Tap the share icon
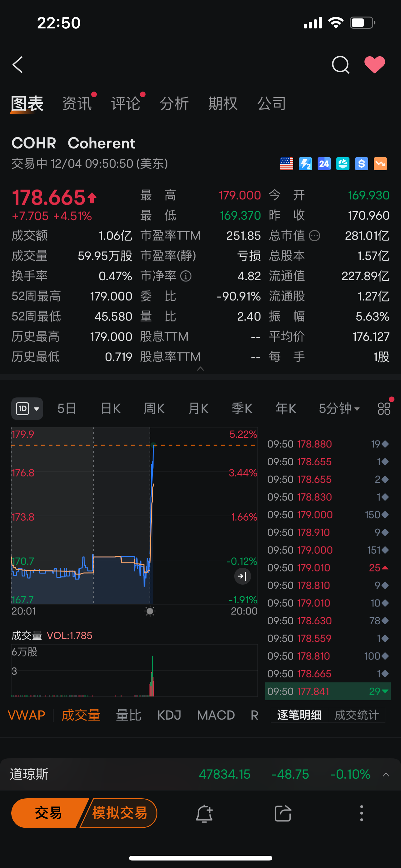 point(283,813)
